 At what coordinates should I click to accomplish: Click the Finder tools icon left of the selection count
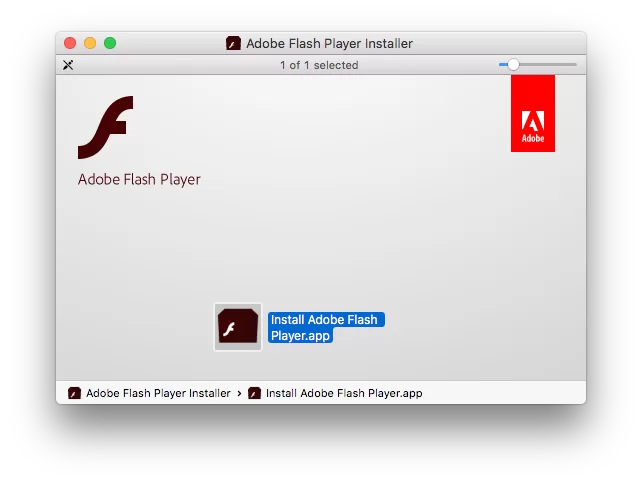tap(68, 65)
